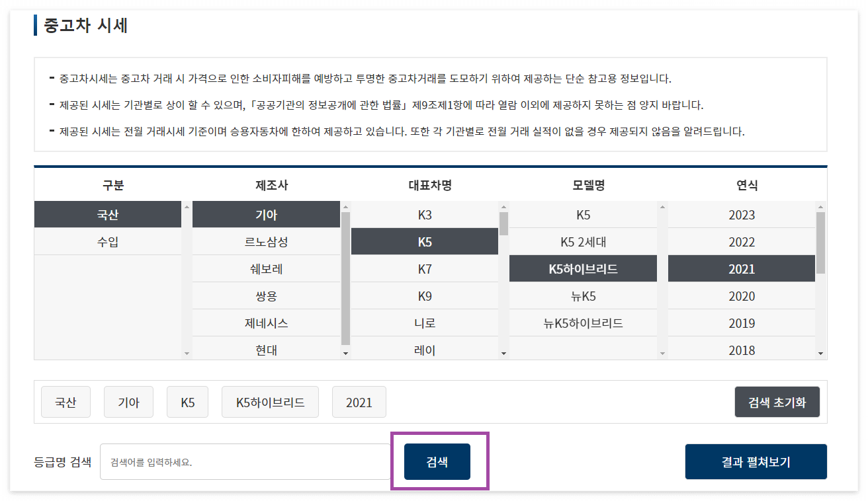Image resolution: width=868 pixels, height=501 pixels.
Task: Click the up arrow on 연식 scrollbar
Action: click(821, 206)
